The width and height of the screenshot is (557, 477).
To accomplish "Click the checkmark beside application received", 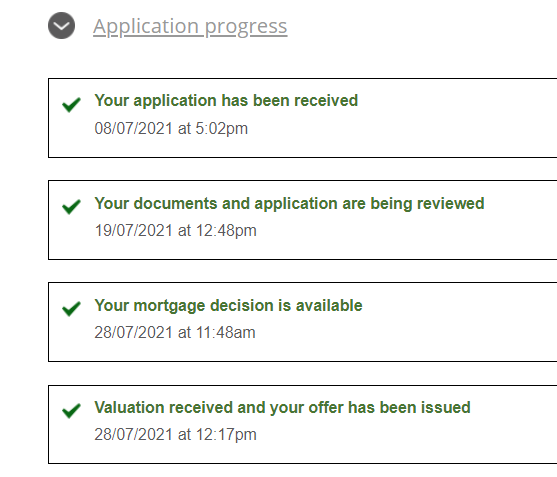I will (71, 105).
